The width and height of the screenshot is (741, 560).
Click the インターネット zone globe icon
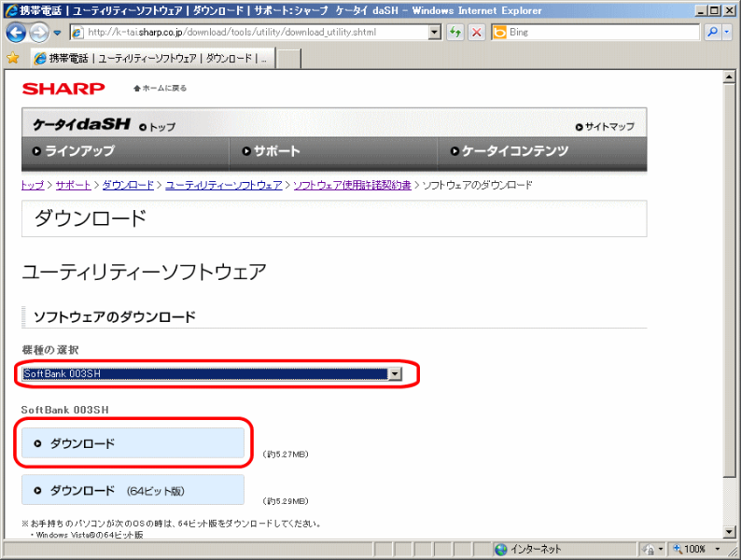(500, 549)
